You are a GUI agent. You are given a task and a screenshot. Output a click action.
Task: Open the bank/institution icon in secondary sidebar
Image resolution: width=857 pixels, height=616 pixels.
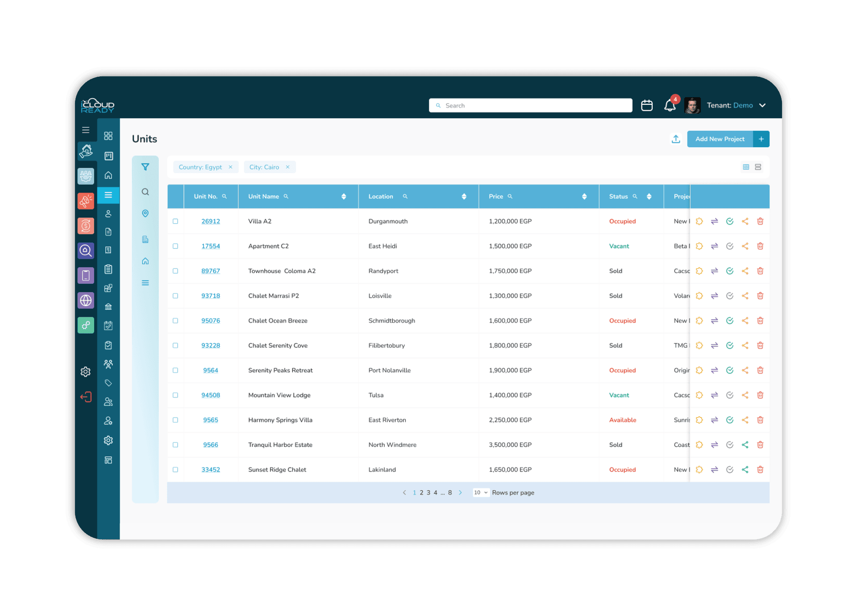click(x=108, y=306)
